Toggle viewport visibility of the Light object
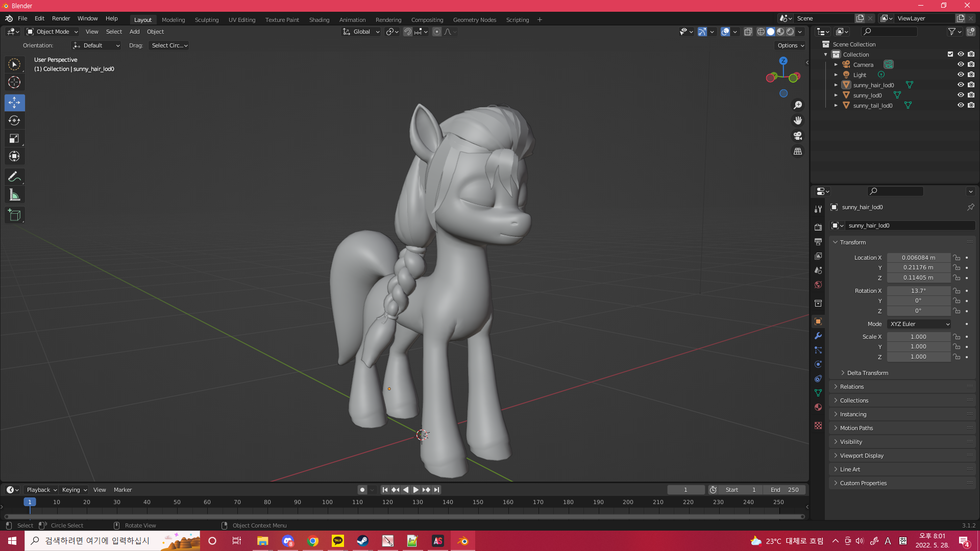 [960, 74]
